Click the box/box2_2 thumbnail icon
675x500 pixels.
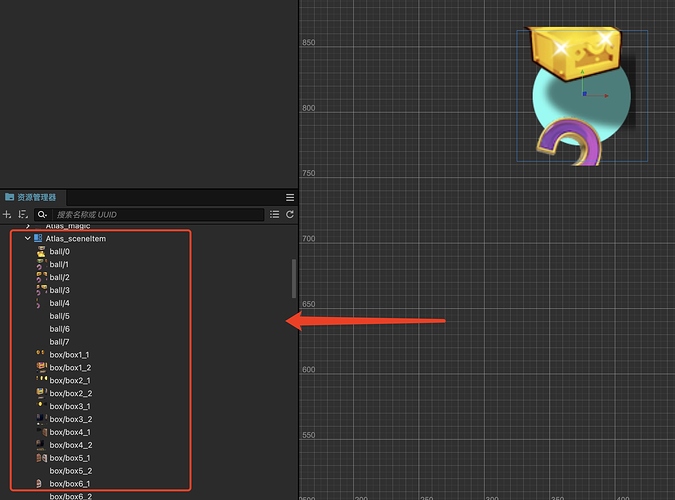41,393
